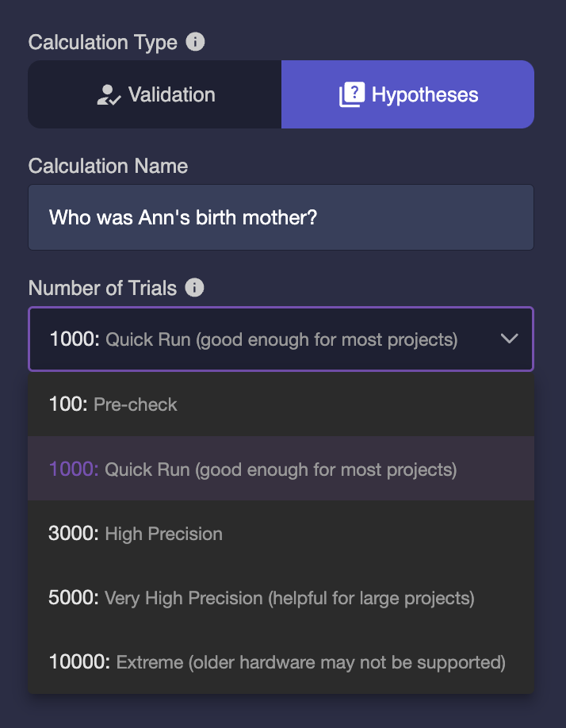
Task: Collapse the trials list using the chevron arrow
Action: tap(509, 339)
